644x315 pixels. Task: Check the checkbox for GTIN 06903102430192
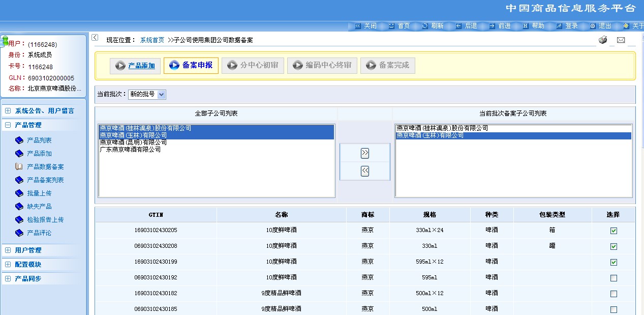[614, 278]
